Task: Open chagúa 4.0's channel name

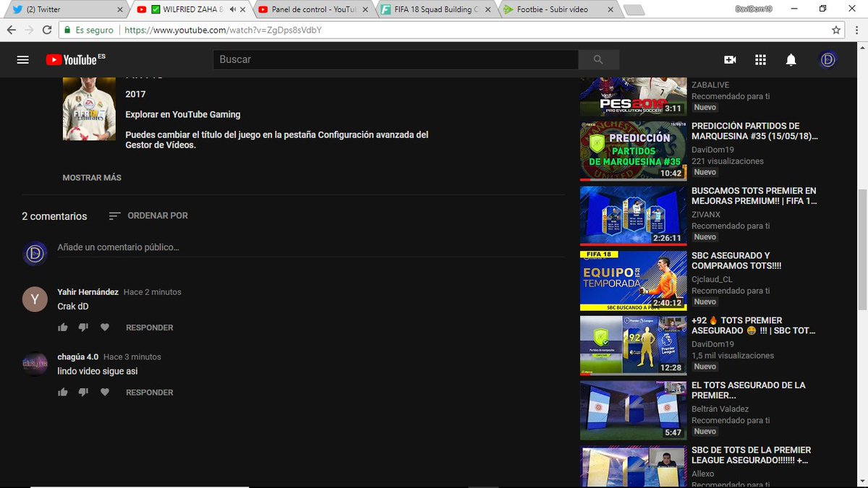Action: pos(77,357)
